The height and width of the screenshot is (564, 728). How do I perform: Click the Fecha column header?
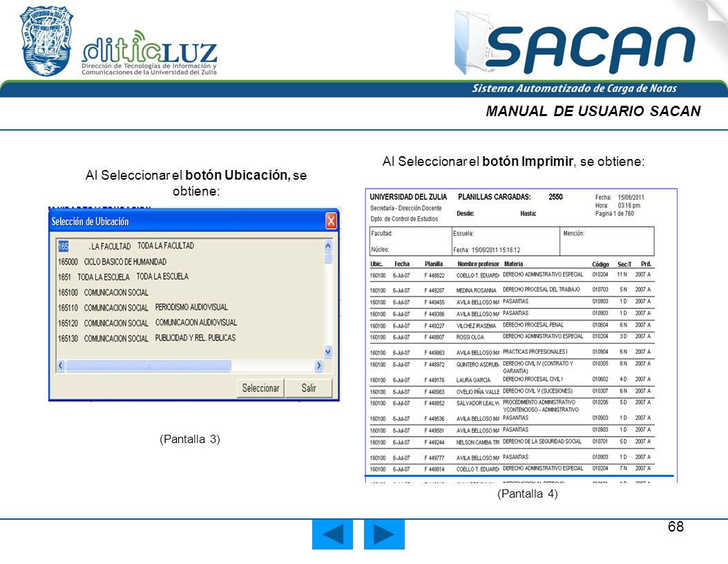tap(402, 264)
